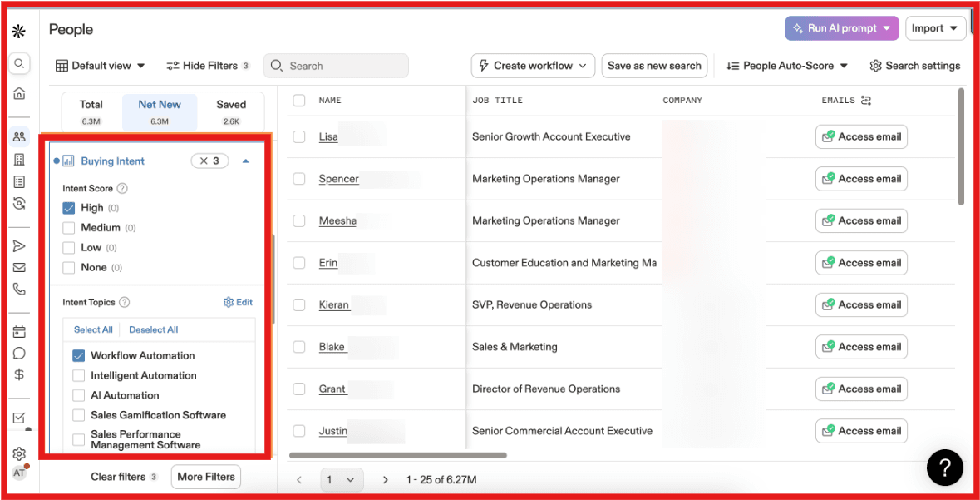Screen dimensions: 980x500
Task: Click Intent Topics info question icon
Action: pos(125,302)
